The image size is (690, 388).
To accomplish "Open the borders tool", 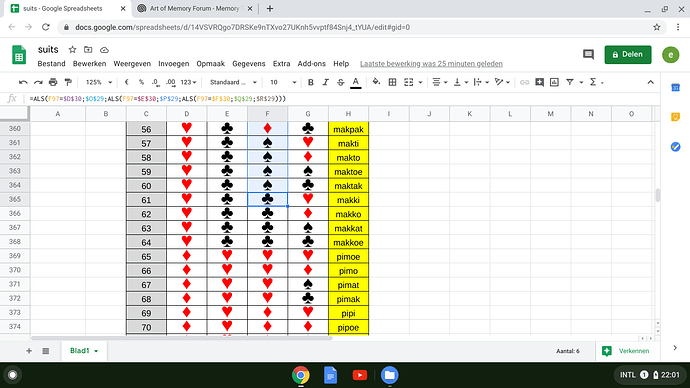I will tap(392, 82).
